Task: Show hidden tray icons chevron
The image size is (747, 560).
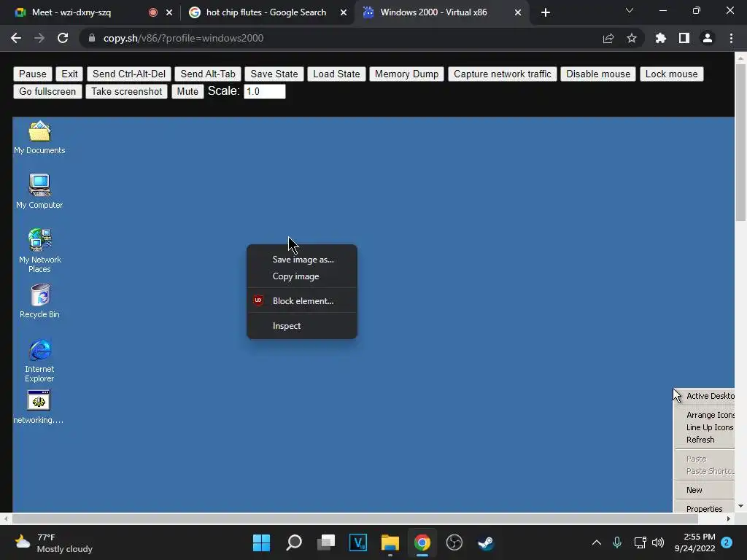Action: coord(597,542)
